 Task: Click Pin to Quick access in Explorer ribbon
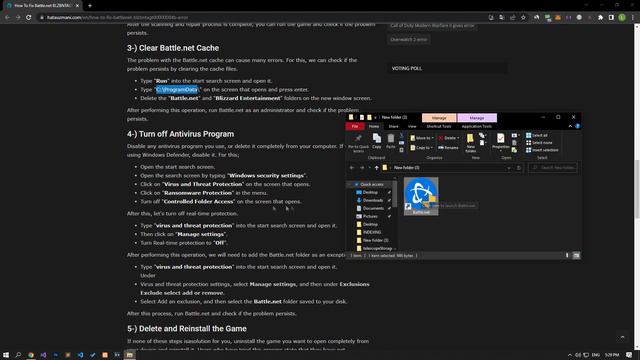(x=358, y=143)
